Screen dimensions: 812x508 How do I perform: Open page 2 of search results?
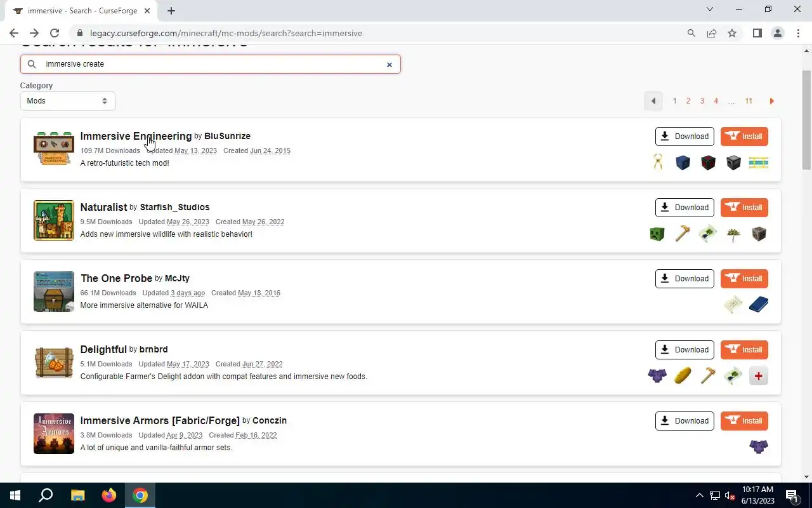688,101
